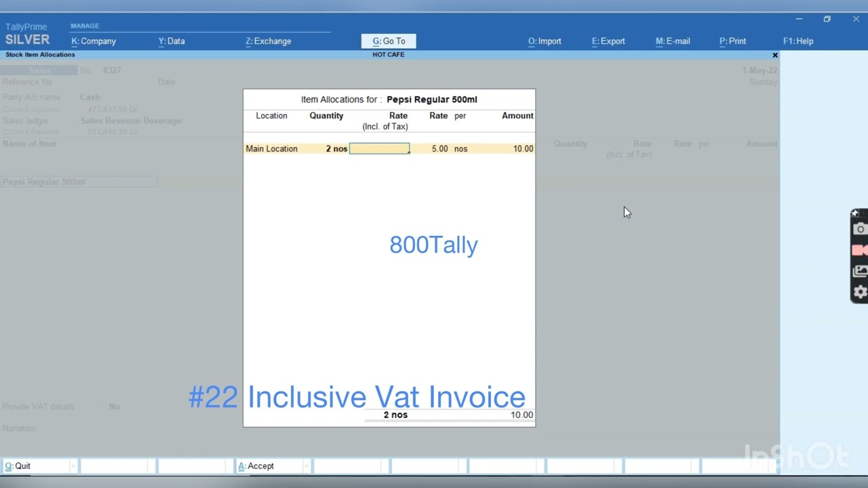The image size is (868, 488).
Task: Click the HOT CAFE company title
Action: [389, 55]
